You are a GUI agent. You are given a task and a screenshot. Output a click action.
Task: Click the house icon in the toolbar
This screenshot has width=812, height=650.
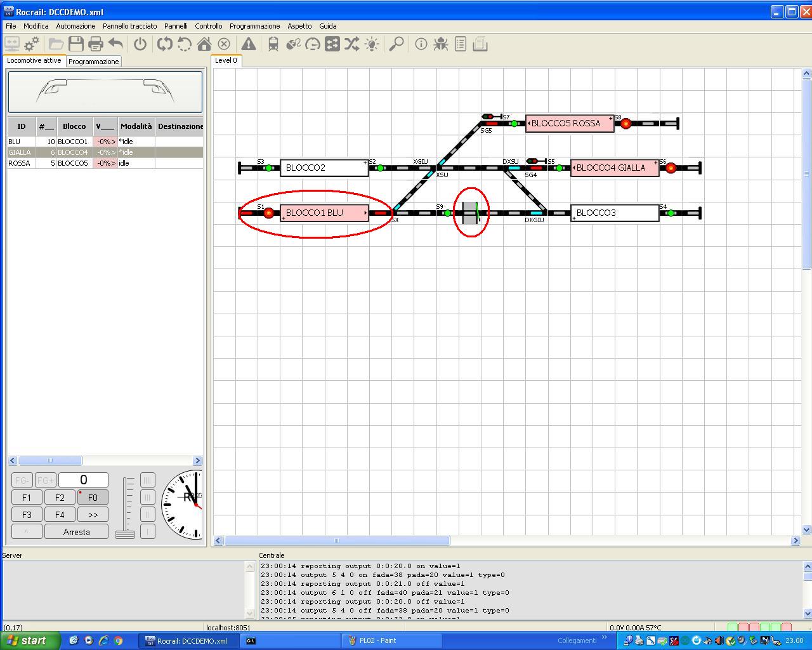click(x=204, y=44)
